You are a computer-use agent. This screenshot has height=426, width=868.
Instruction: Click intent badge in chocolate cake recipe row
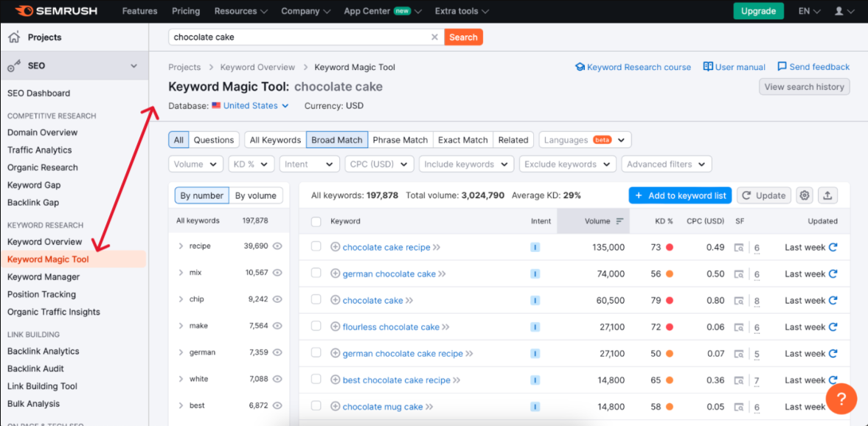[535, 248]
